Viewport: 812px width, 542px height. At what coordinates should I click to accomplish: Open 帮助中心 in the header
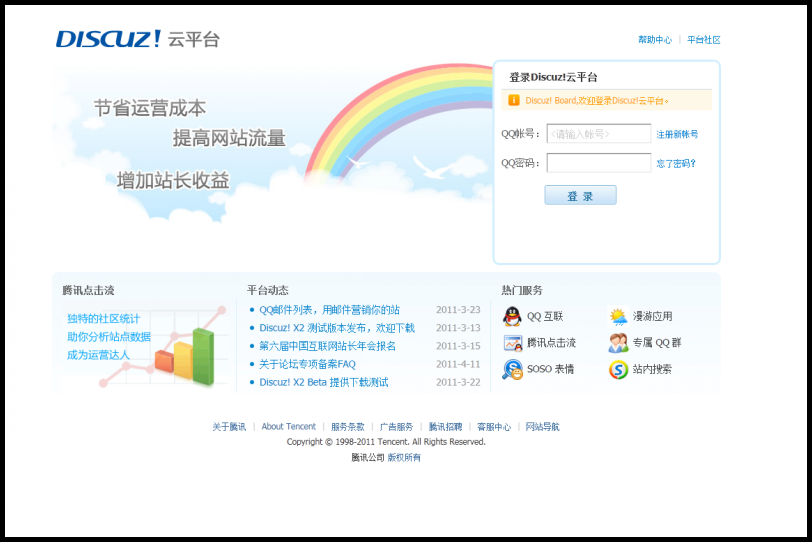pos(655,40)
